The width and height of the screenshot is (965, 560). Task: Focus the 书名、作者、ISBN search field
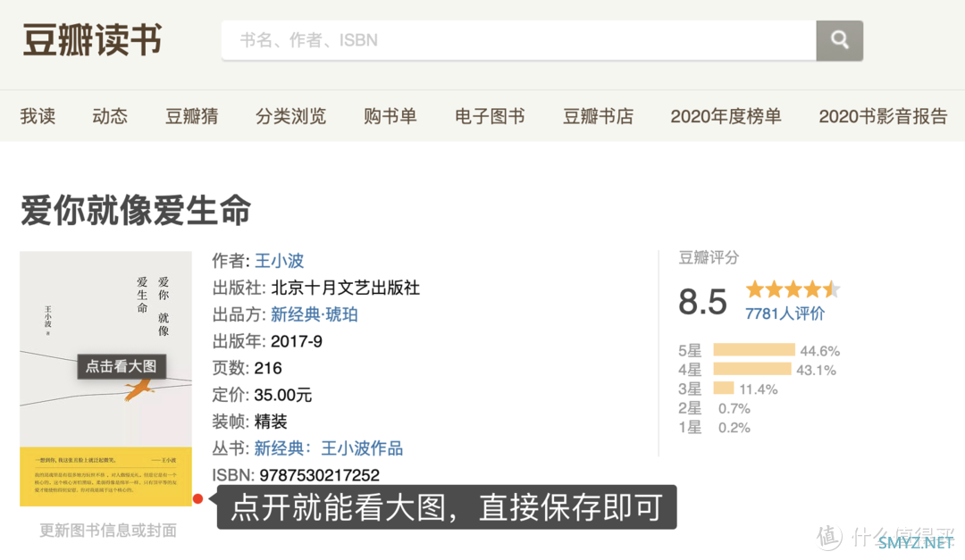click(519, 40)
